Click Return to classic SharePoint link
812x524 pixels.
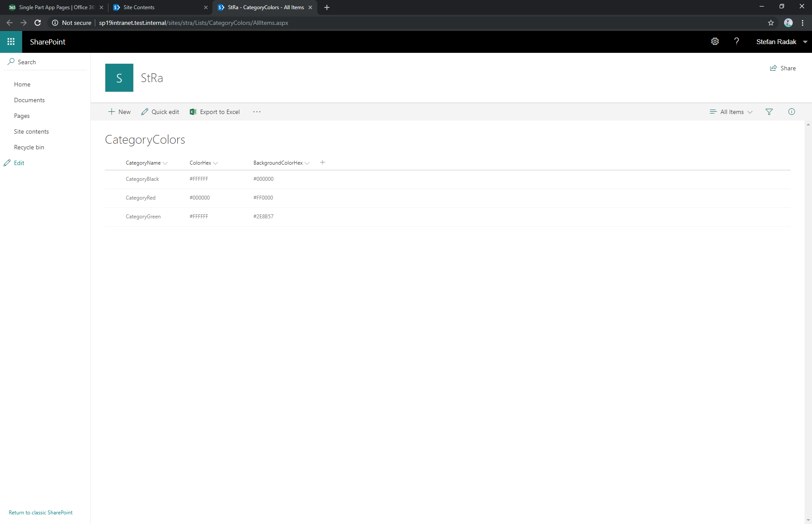[41, 513]
